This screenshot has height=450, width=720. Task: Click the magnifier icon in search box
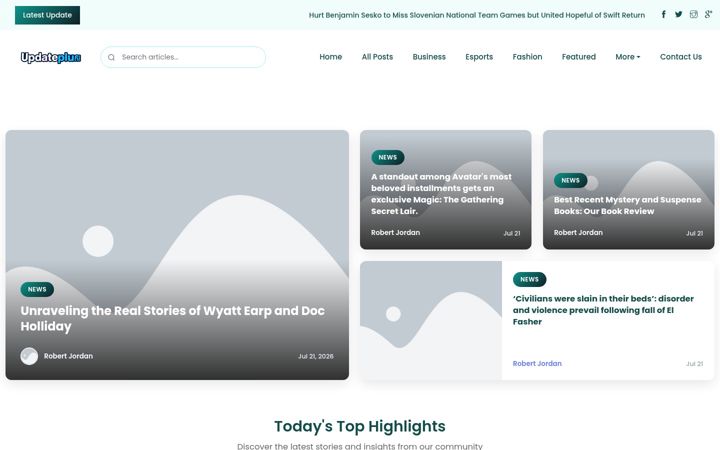click(x=111, y=57)
